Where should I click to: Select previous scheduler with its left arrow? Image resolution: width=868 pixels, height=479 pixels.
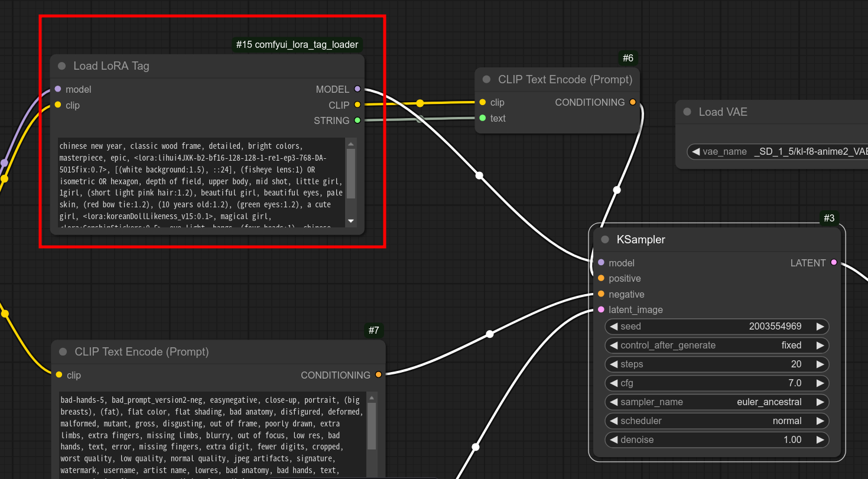coord(613,421)
